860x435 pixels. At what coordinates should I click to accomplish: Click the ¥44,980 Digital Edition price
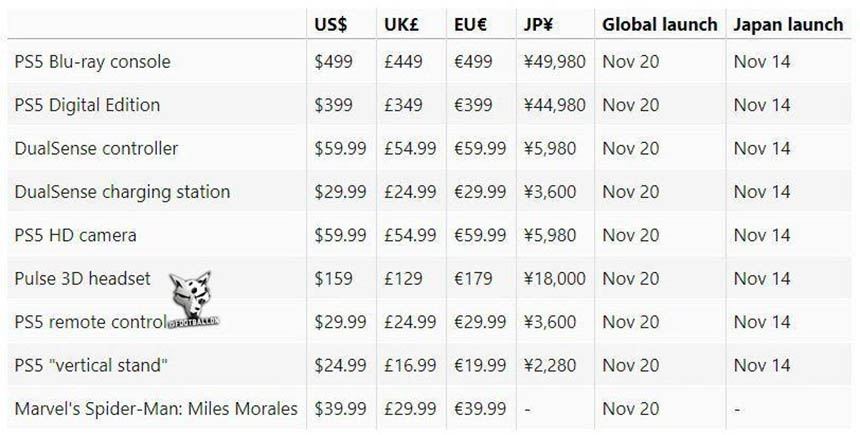click(x=554, y=105)
